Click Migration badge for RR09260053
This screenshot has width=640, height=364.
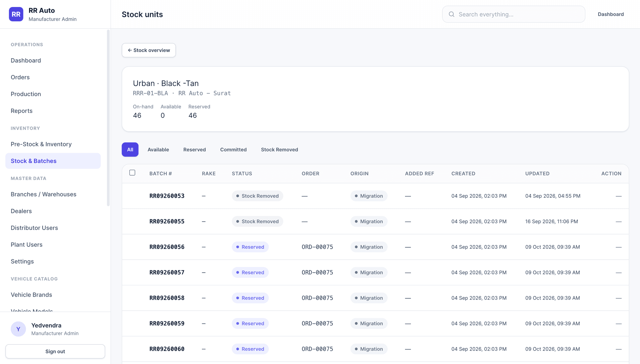click(x=369, y=196)
